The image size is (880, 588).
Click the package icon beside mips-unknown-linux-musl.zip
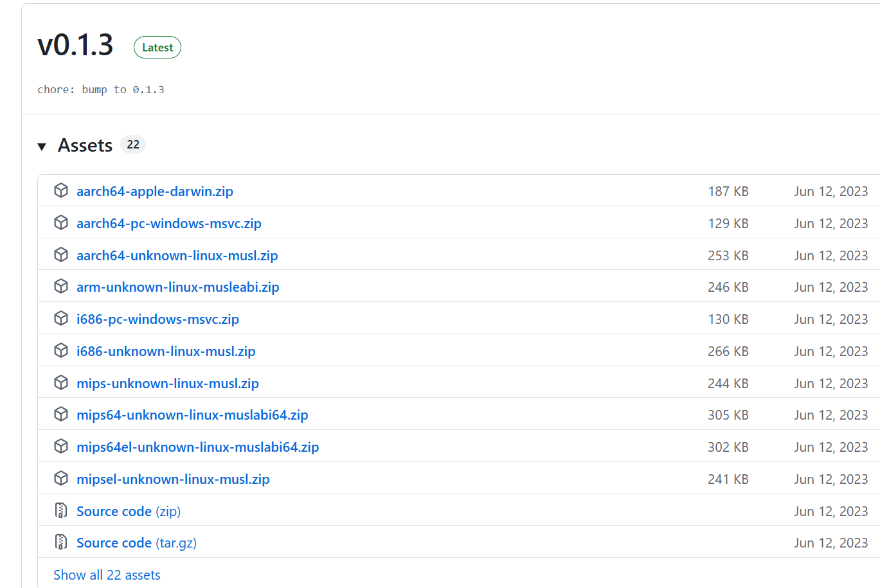click(x=61, y=383)
